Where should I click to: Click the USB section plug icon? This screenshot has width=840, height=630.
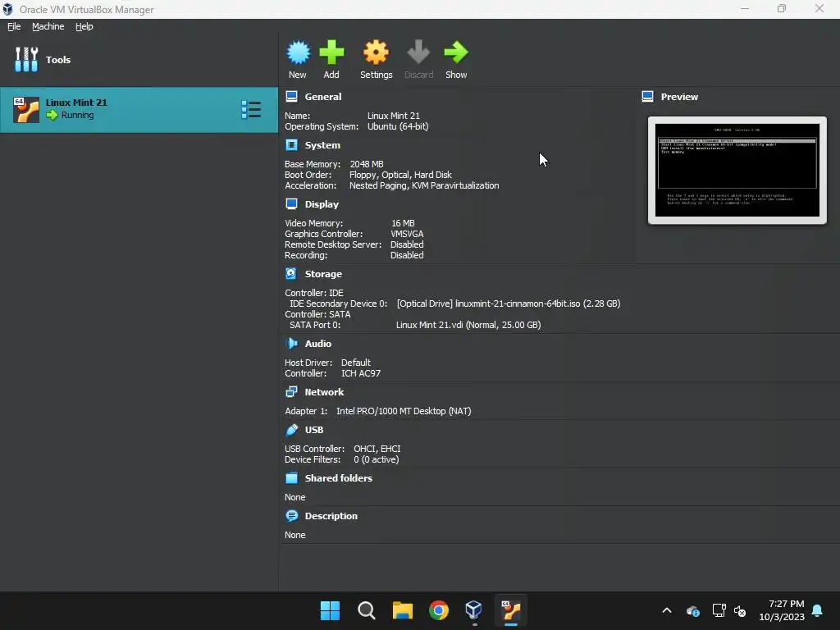(291, 430)
